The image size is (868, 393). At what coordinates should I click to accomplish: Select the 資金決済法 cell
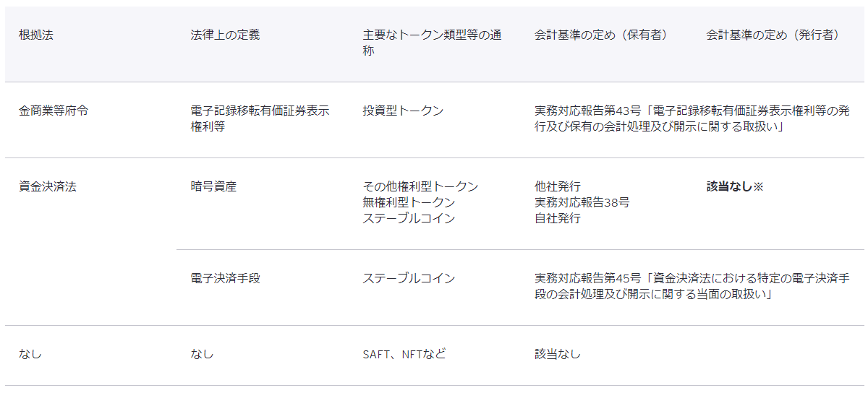48,187
